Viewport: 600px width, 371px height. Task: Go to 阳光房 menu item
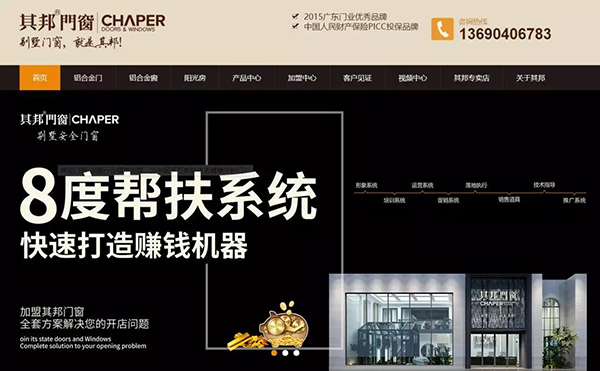tap(195, 78)
